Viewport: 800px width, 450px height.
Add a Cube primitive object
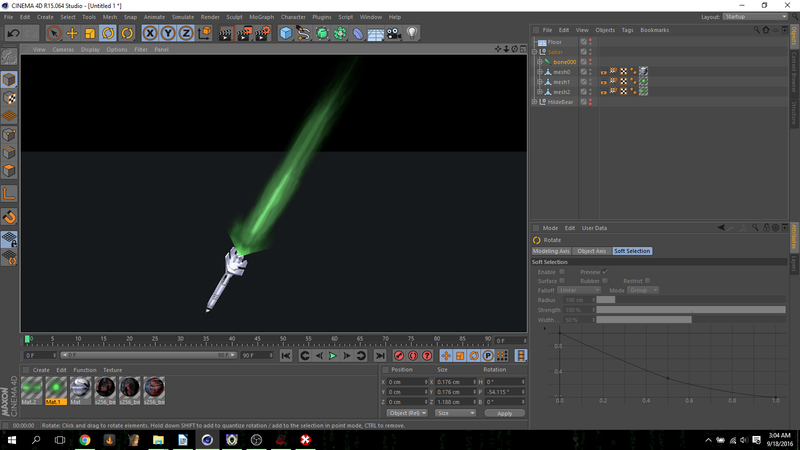pyautogui.click(x=286, y=34)
